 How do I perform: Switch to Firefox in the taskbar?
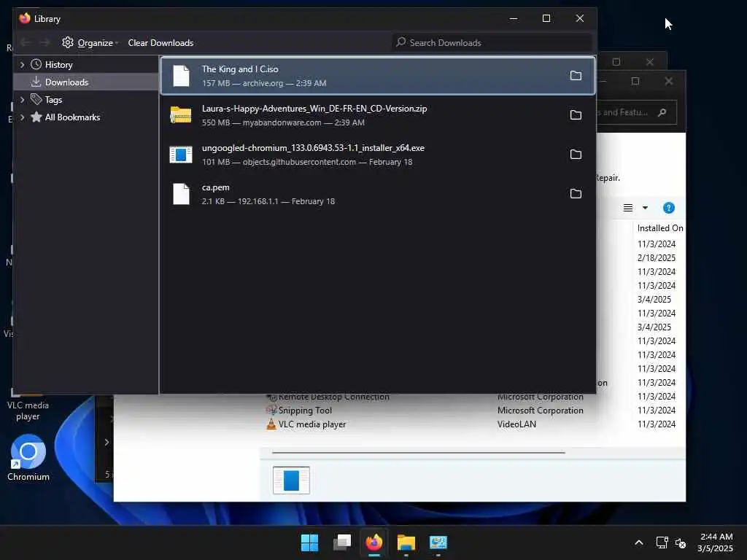coord(374,542)
